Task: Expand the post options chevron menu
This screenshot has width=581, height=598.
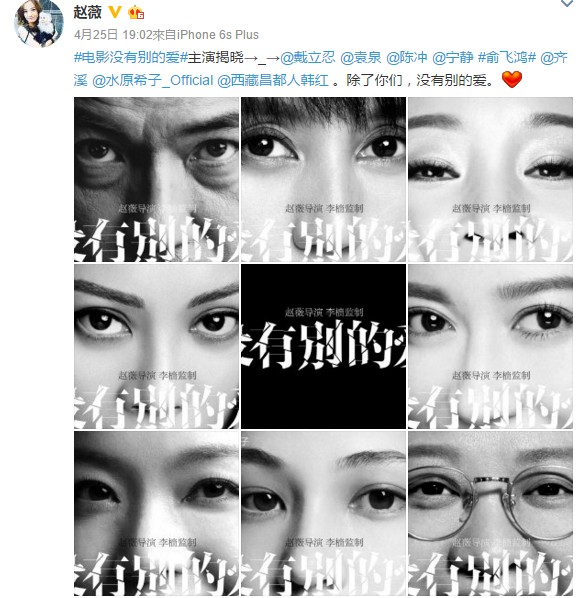Action: (x=567, y=3)
